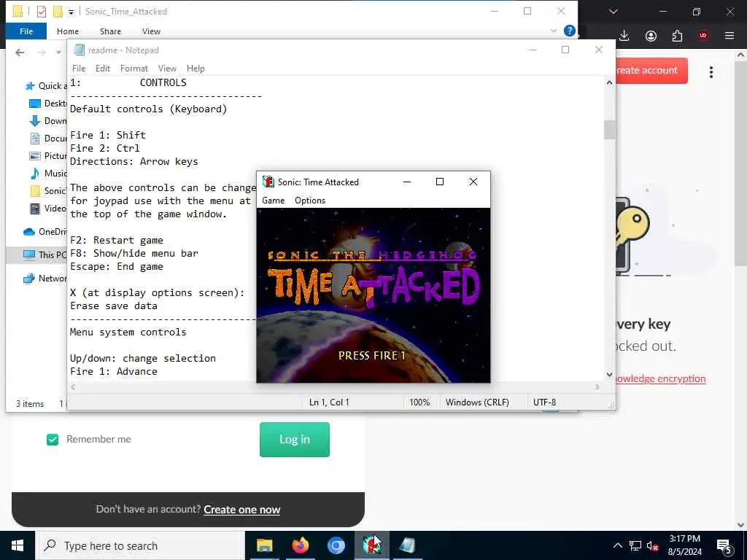Open the knowledge encryption link
Screen dimensions: 747x560
[x=660, y=379]
